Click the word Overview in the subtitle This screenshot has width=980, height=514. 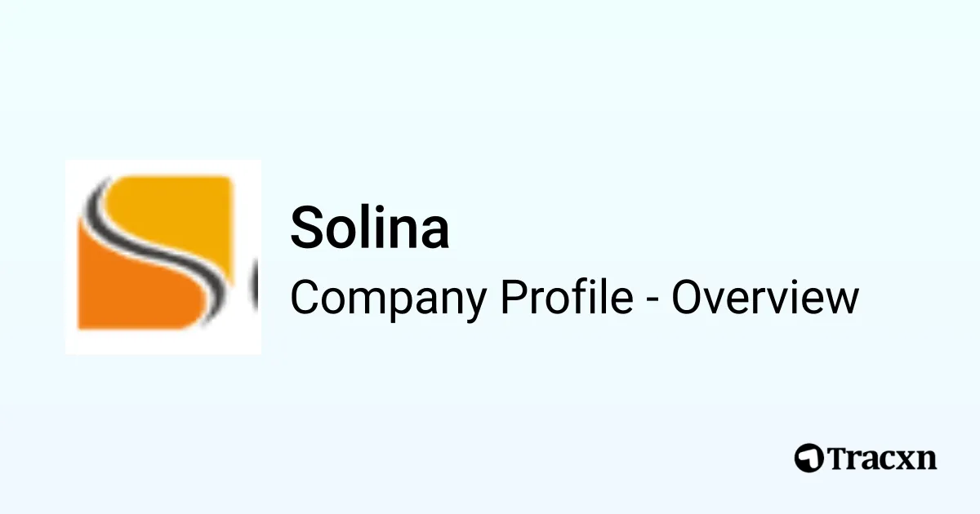click(x=765, y=298)
